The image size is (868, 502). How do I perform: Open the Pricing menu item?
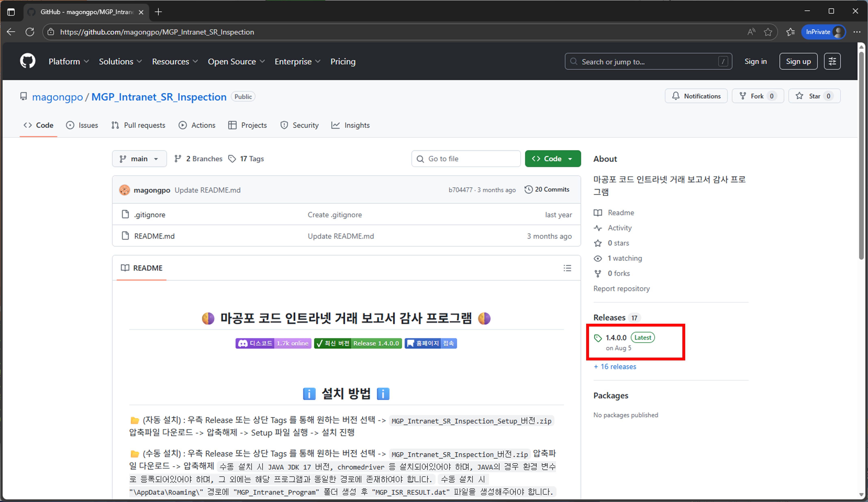[x=343, y=61]
